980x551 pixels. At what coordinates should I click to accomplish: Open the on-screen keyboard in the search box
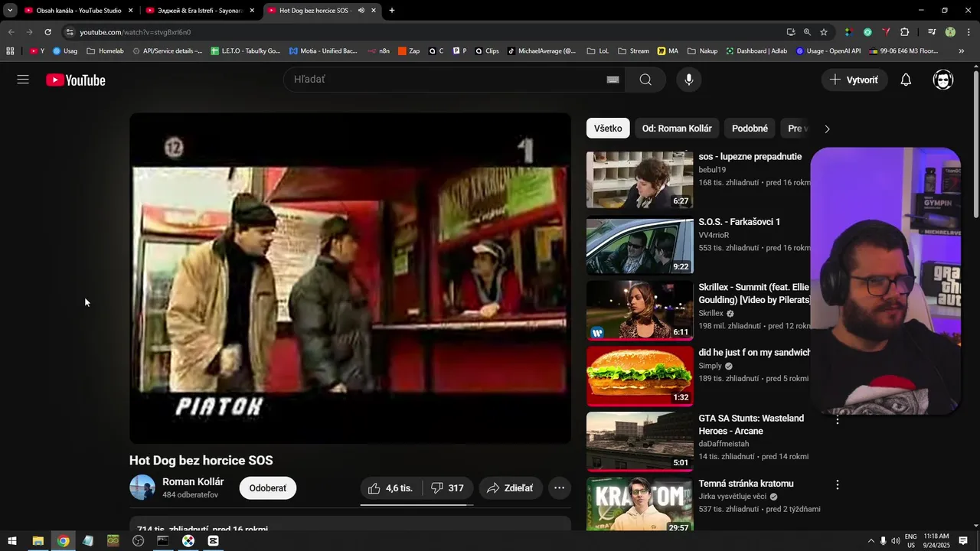(x=612, y=80)
